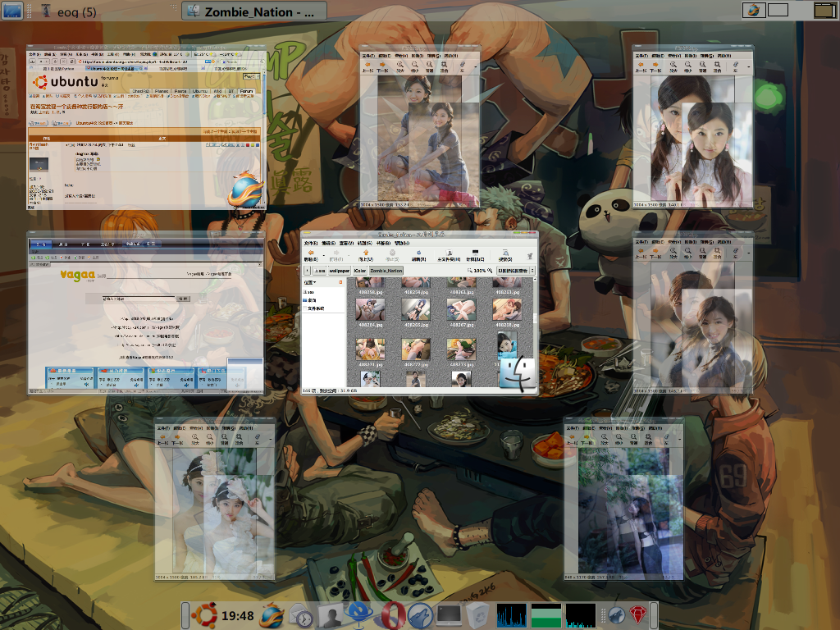The image size is (840, 630).
Task: Zoom in using magnifier right of 100%
Action: [490, 271]
